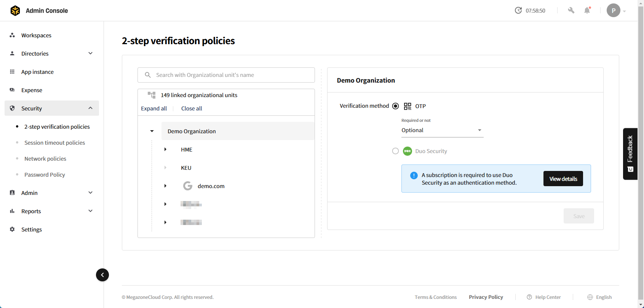The width and height of the screenshot is (644, 308).
Task: Open Terms & Conditions link
Action: click(436, 297)
